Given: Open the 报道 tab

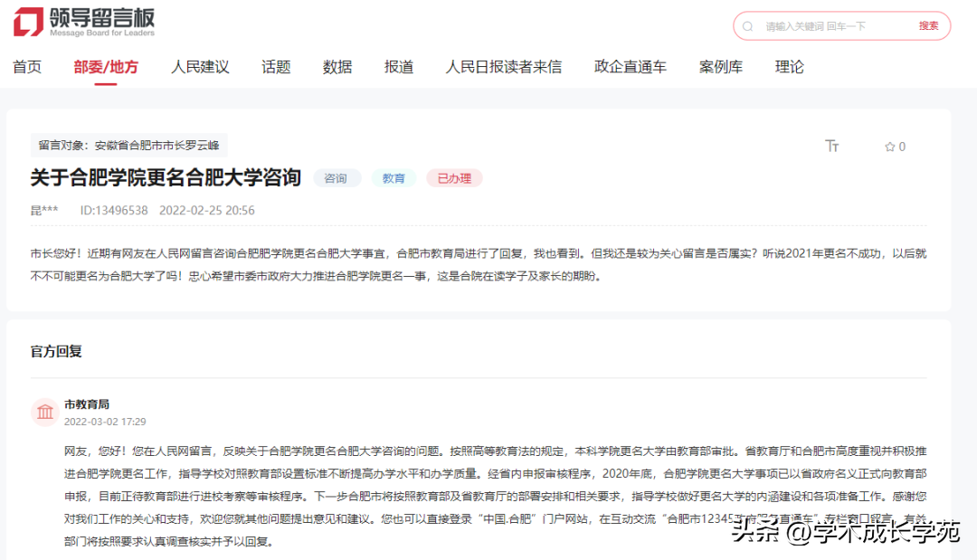Looking at the screenshot, I should pos(399,67).
